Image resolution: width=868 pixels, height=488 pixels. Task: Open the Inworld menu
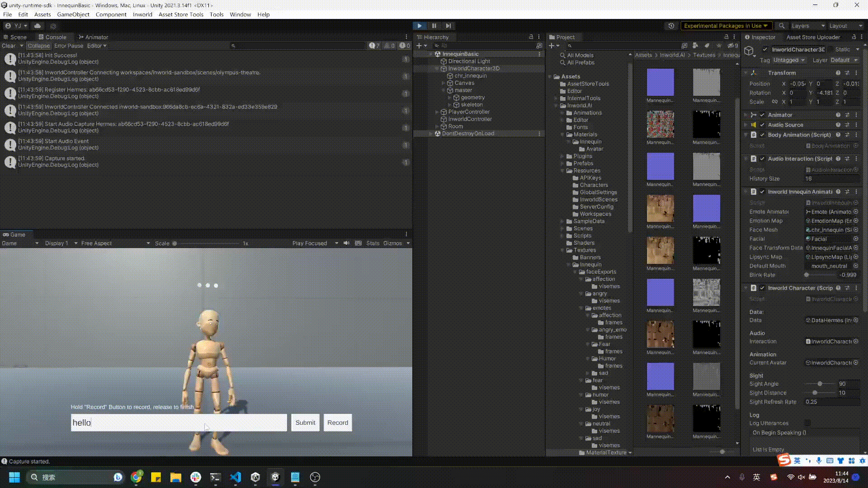pos(142,14)
